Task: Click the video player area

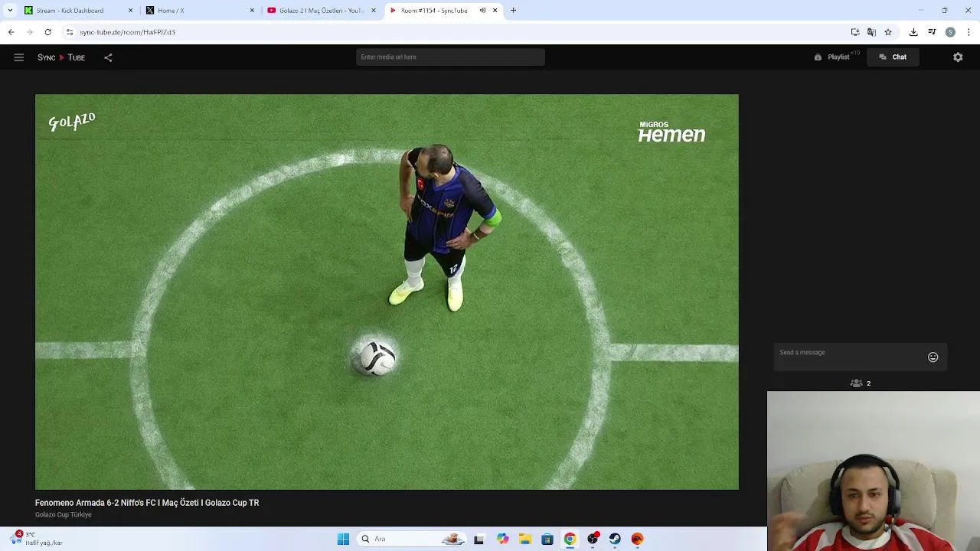Action: click(x=387, y=292)
